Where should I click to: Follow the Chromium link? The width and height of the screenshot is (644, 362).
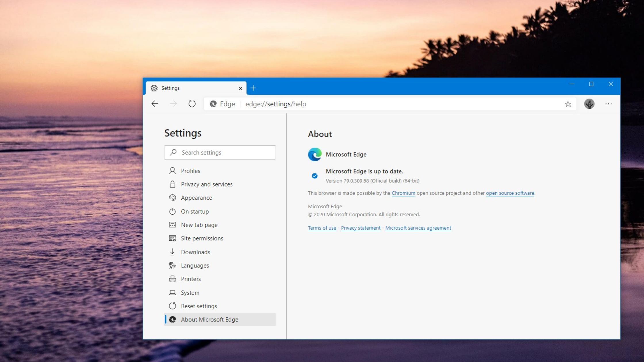pyautogui.click(x=403, y=193)
